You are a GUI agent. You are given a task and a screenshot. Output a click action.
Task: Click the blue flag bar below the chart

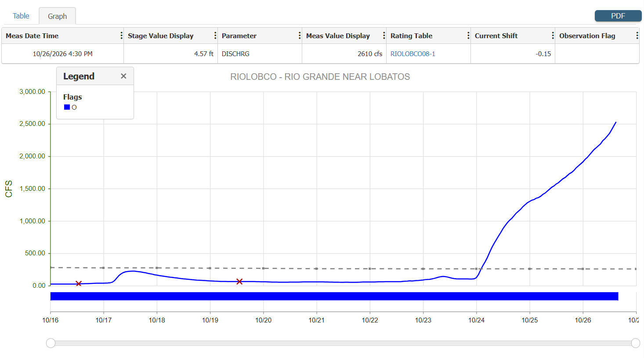[334, 296]
